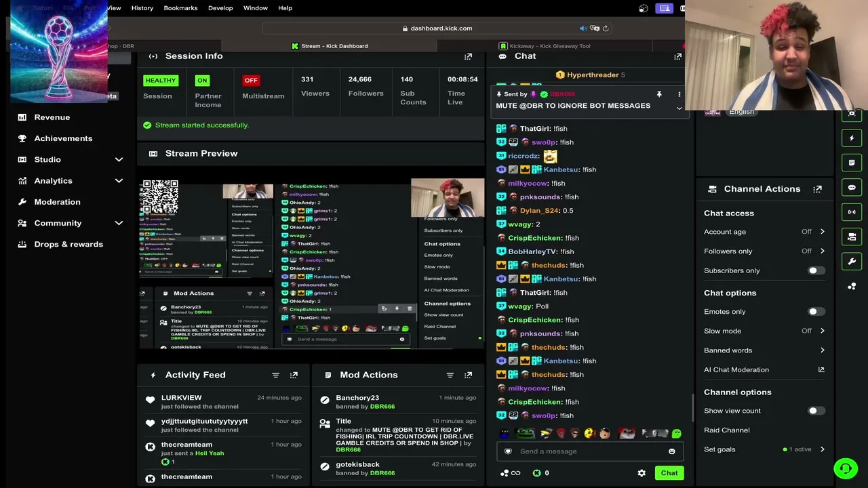Toggle Subscribers only chat mode
This screenshot has width=868, height=488.
click(816, 270)
